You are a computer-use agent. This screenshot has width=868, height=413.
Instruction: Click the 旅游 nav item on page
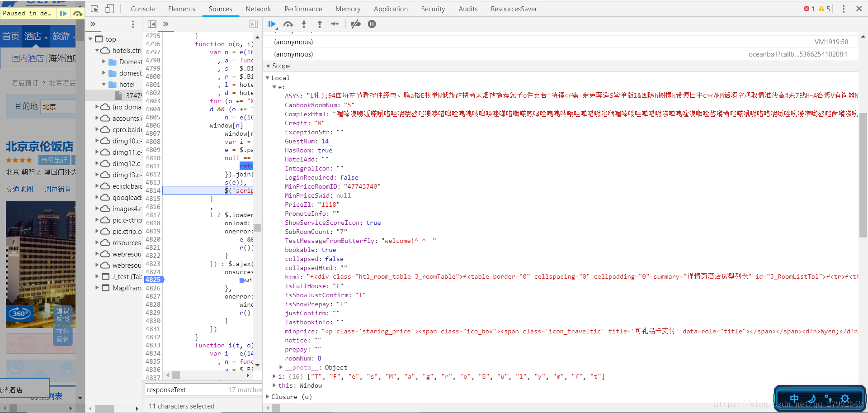[61, 36]
